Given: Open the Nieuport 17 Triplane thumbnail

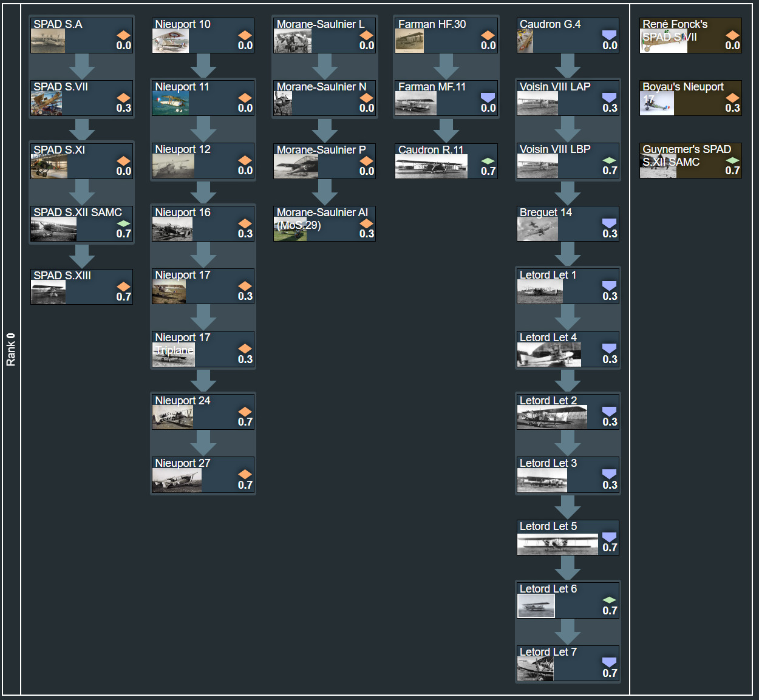Looking at the screenshot, I should point(174,355).
